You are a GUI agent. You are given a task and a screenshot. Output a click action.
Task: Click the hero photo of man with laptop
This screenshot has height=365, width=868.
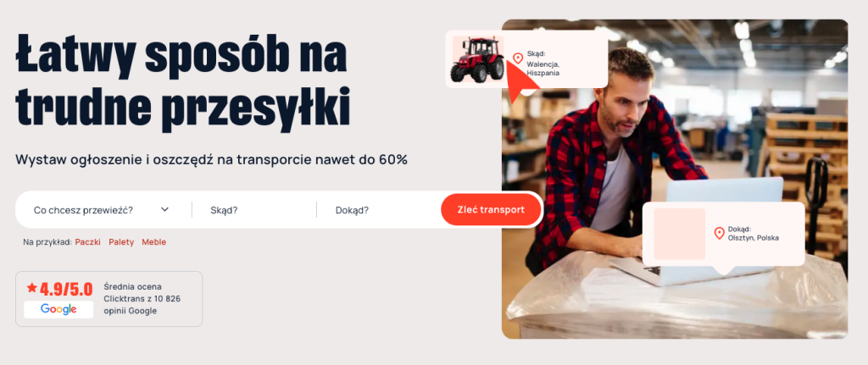click(674, 179)
